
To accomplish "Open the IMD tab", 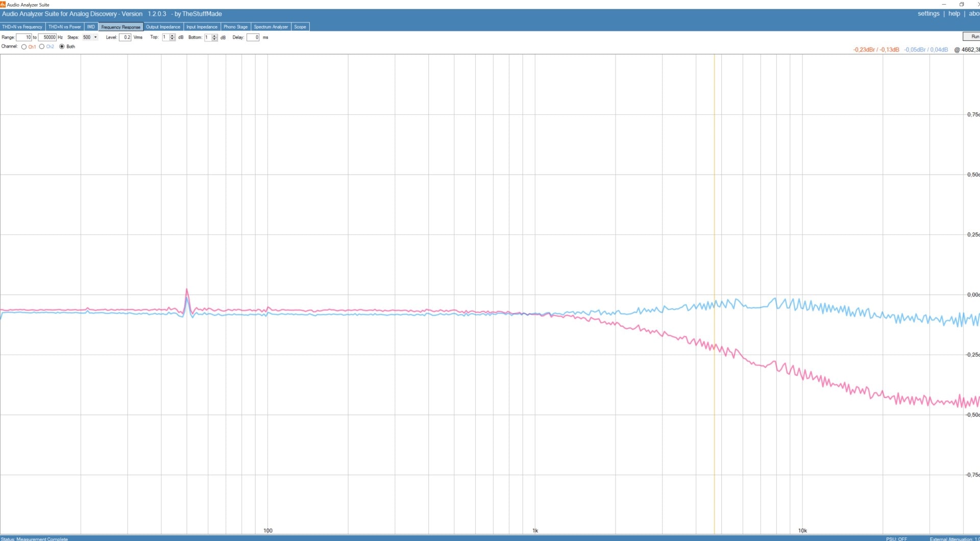I will click(91, 27).
